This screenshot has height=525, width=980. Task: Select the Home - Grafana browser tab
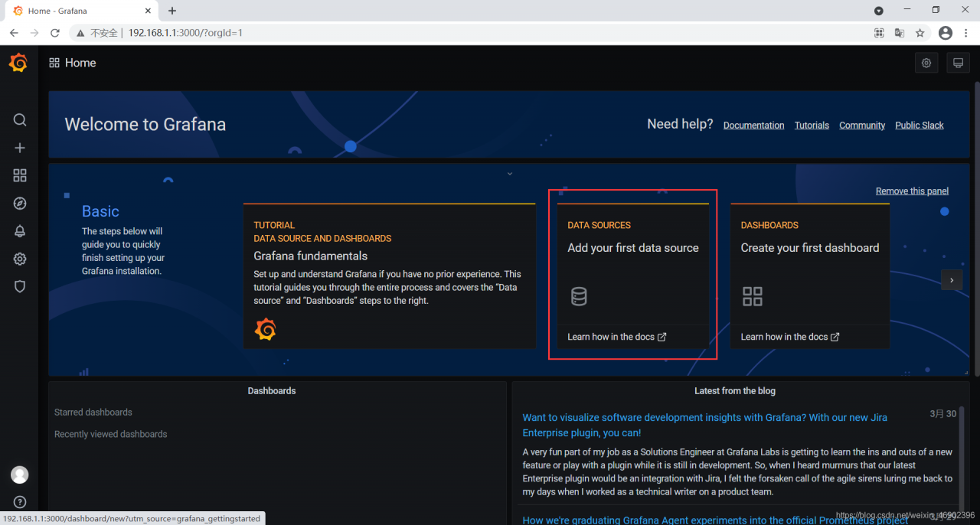point(83,11)
